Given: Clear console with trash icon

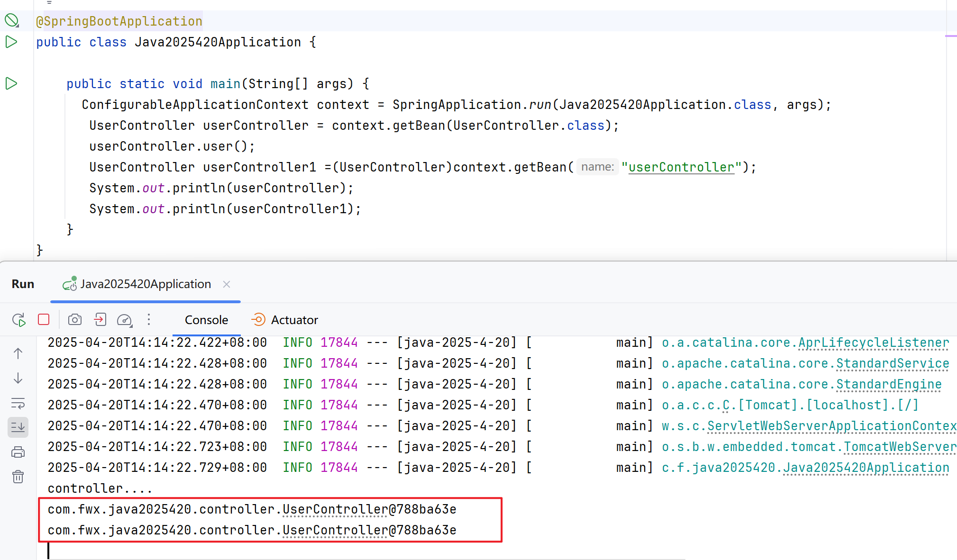Looking at the screenshot, I should pos(18,477).
